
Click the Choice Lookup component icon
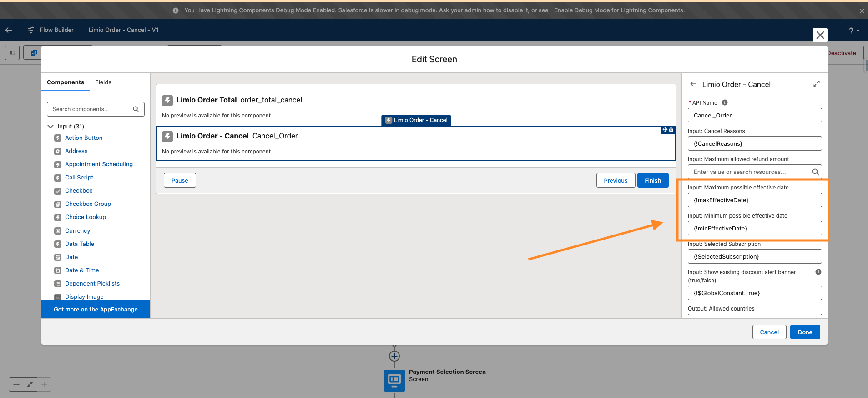click(x=58, y=217)
